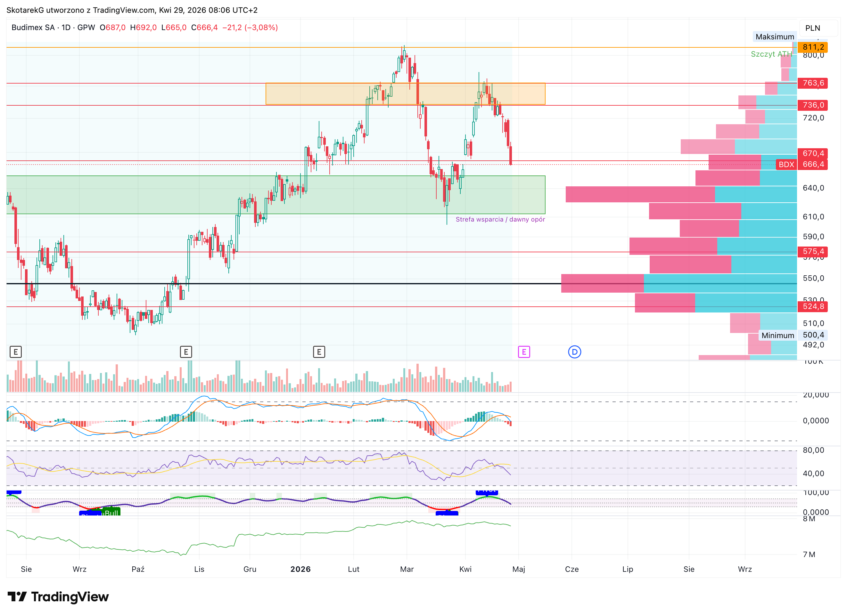Click the Maksimum label
Screen dimensions: 847x616
pos(775,36)
